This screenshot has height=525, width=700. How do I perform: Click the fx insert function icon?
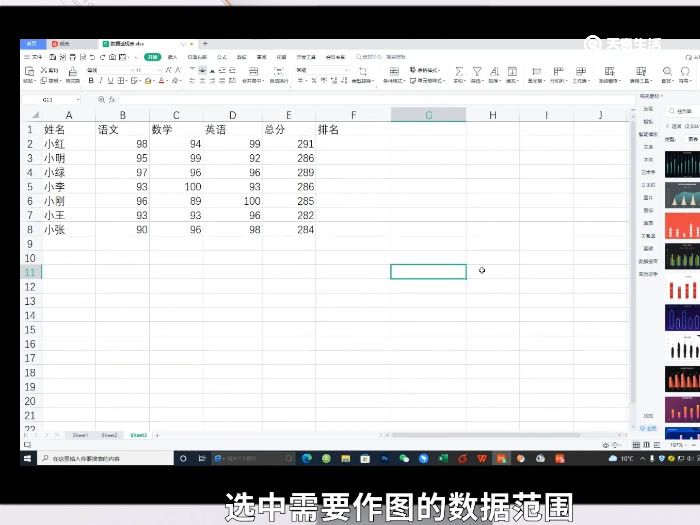pyautogui.click(x=112, y=100)
